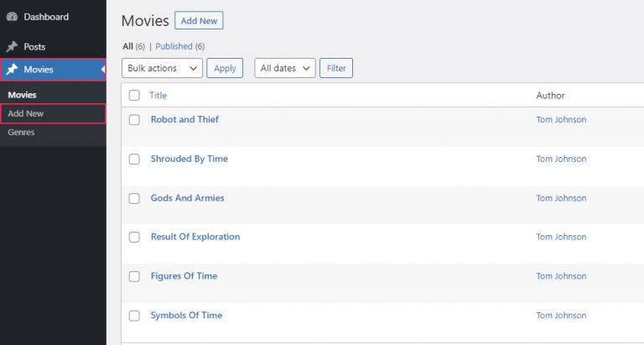Open Genres in the Movies submenu
The height and width of the screenshot is (345, 644).
(21, 132)
